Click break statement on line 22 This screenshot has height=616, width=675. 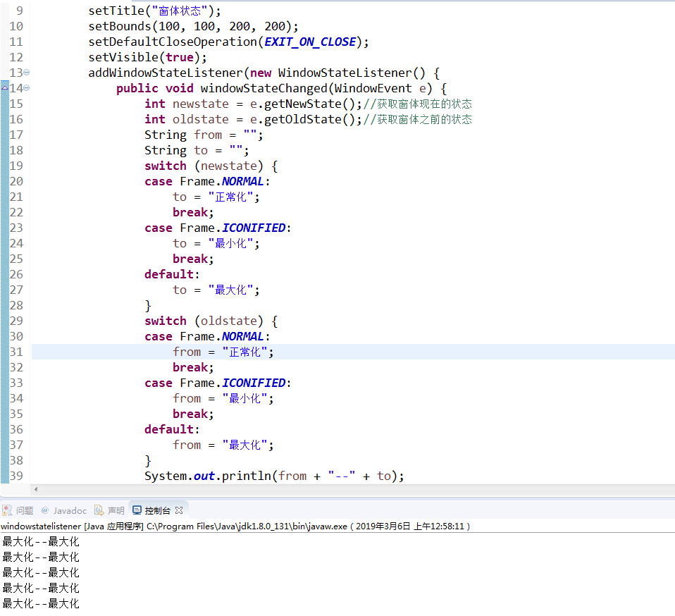[x=193, y=212]
